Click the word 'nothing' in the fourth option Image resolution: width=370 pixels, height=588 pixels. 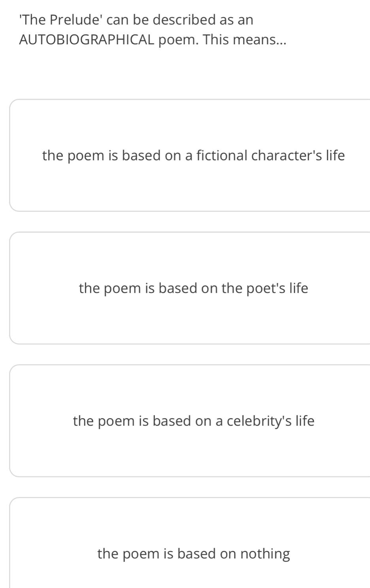pos(265,553)
